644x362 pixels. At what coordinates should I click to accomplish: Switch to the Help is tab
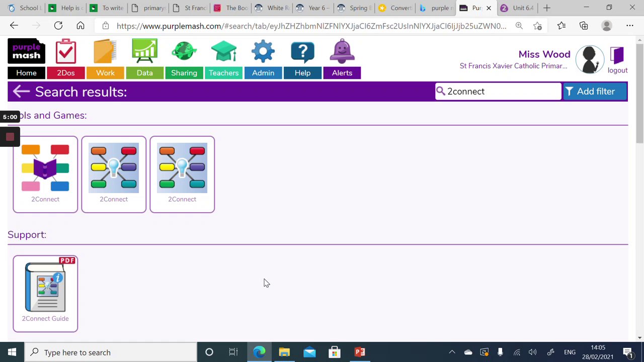(x=65, y=8)
